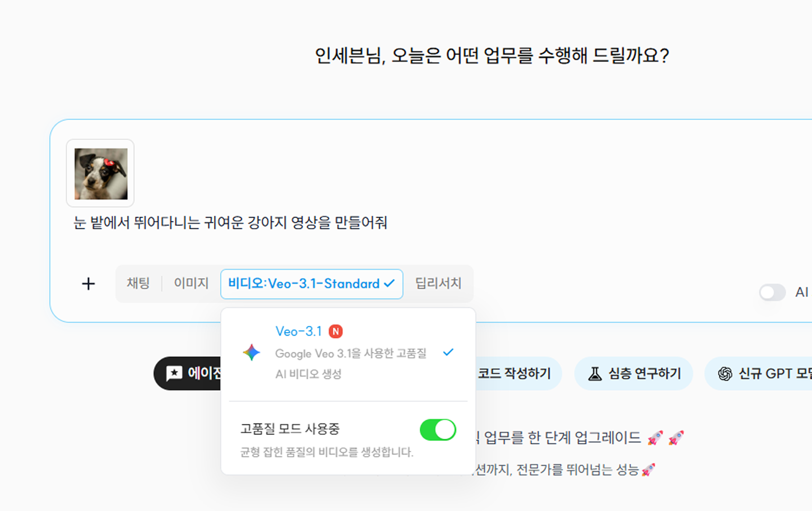
Task: Choose the Google Veo 3.1 description line
Action: coord(350,354)
